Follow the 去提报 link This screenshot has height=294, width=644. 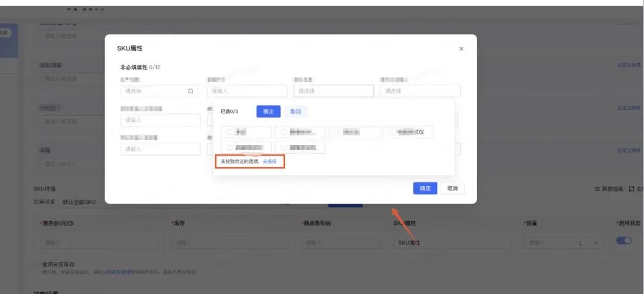(270, 162)
